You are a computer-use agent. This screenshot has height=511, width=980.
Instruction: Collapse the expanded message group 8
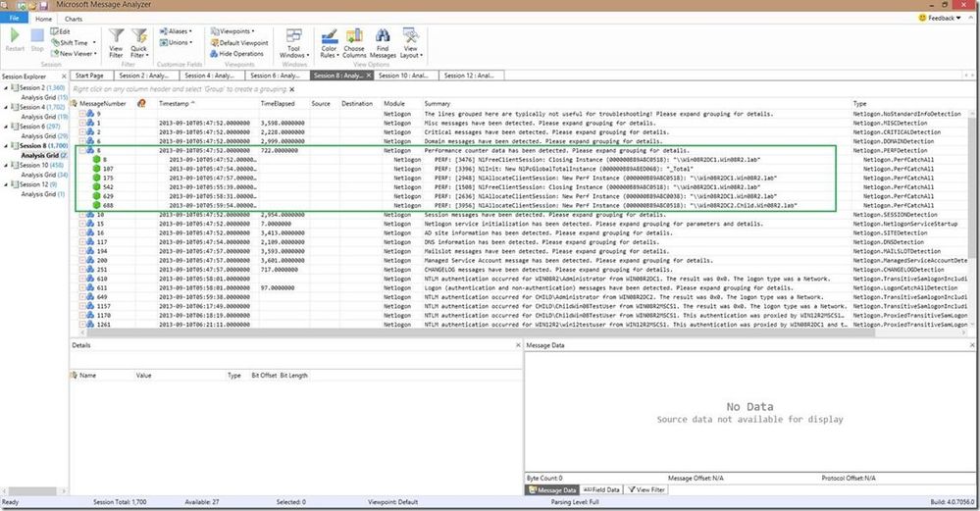pos(82,150)
